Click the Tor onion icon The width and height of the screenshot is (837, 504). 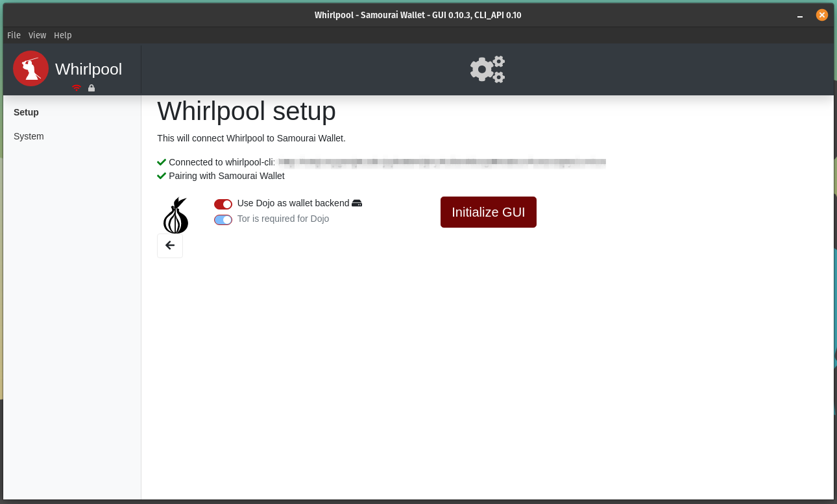(x=176, y=215)
